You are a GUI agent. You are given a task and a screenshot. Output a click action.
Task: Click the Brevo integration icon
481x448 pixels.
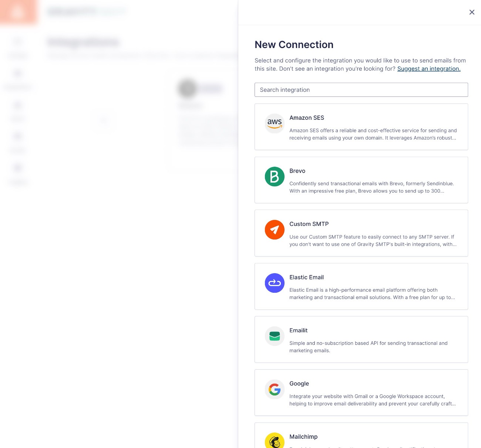point(274,177)
